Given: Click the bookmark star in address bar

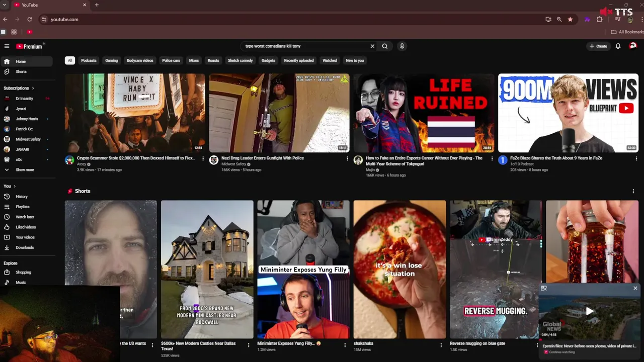Looking at the screenshot, I should tap(570, 19).
